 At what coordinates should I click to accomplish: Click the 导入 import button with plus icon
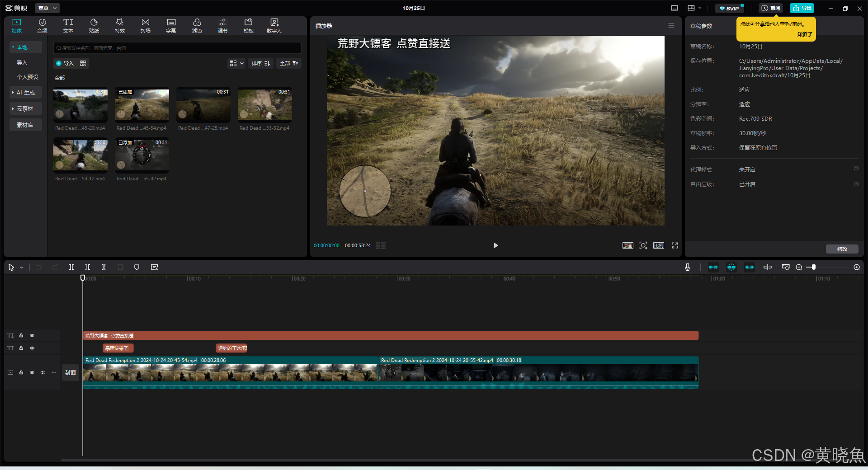[65, 63]
